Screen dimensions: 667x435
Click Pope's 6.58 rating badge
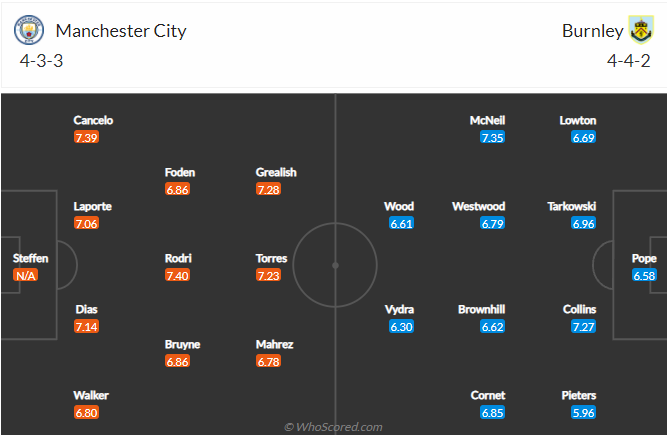(644, 275)
